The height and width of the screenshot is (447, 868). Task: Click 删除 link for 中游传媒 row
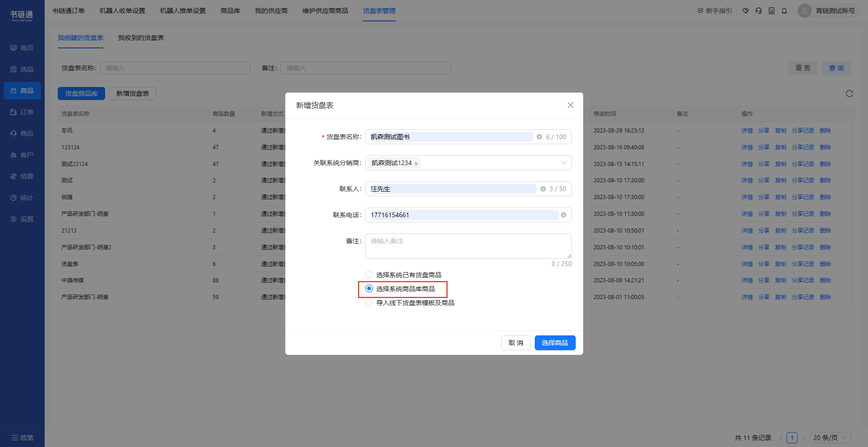[825, 280]
